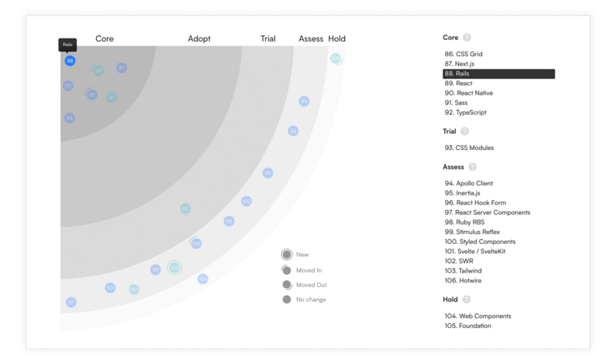Image resolution: width=616 pixels, height=364 pixels.
Task: Click the Assess ring label above the radar
Action: (x=311, y=38)
